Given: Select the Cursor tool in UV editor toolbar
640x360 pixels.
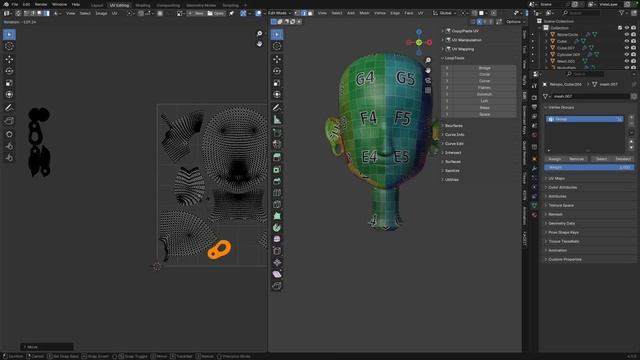Looking at the screenshot, I should 9,47.
